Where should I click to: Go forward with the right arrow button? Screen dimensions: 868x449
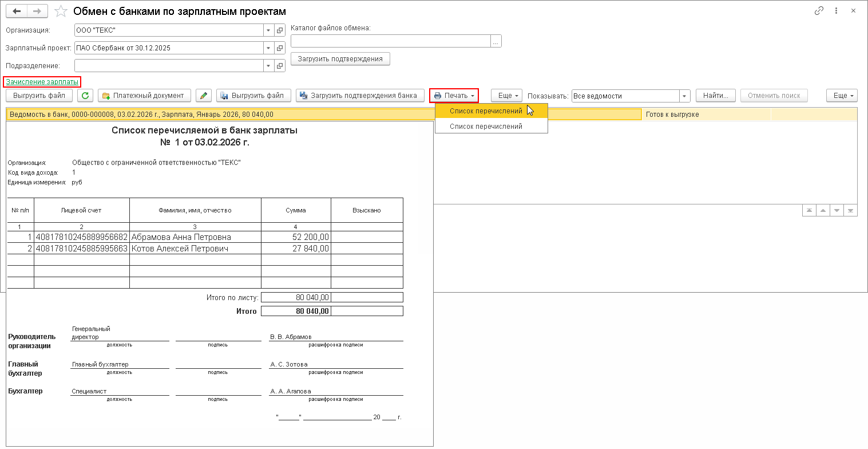tap(37, 11)
